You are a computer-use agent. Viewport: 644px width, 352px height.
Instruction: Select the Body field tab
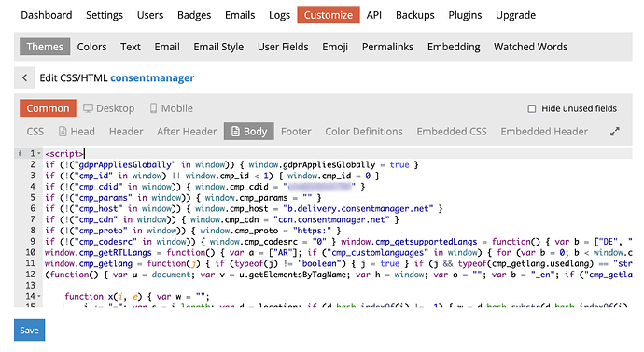[249, 132]
